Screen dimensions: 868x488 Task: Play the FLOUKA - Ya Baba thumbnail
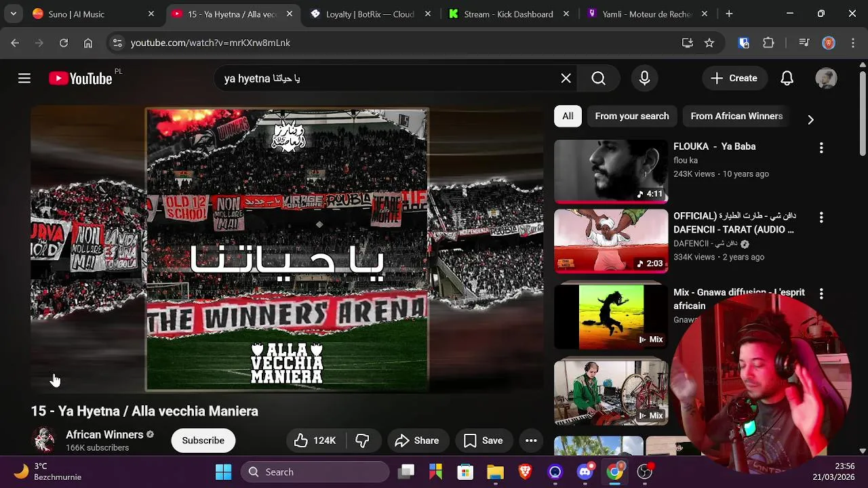[611, 171]
